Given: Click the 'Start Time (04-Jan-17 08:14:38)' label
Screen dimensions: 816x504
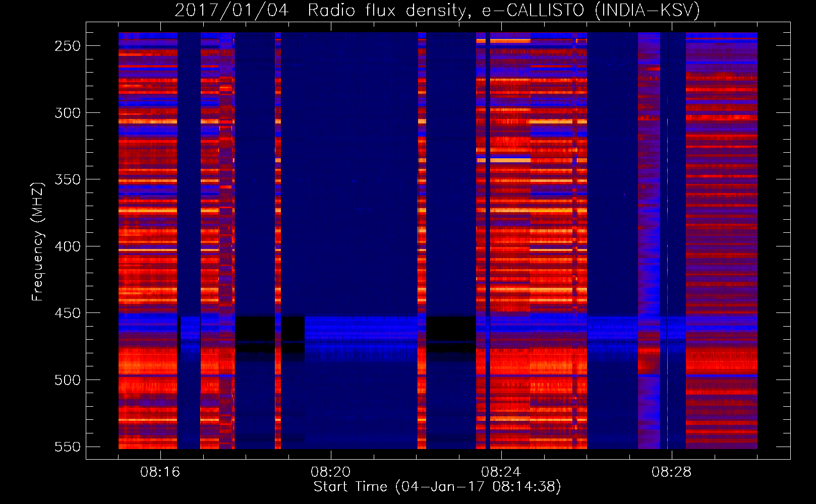Looking at the screenshot, I should pyautogui.click(x=437, y=487).
